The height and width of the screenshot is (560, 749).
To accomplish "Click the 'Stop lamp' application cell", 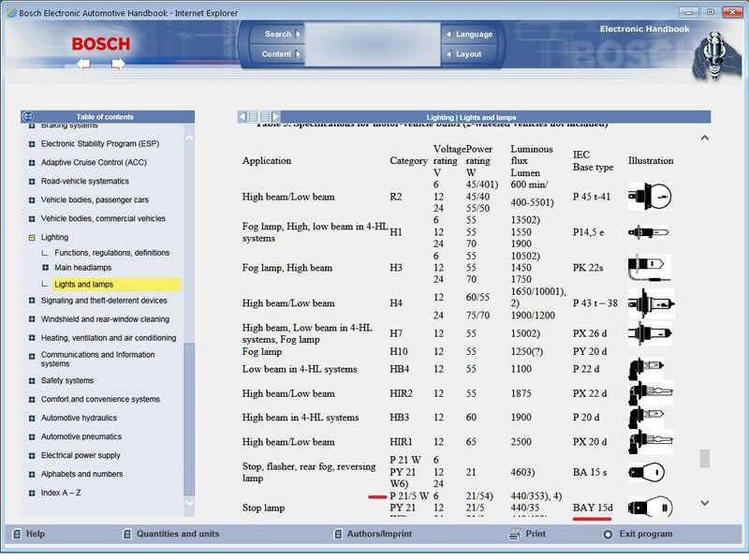I will (x=263, y=508).
